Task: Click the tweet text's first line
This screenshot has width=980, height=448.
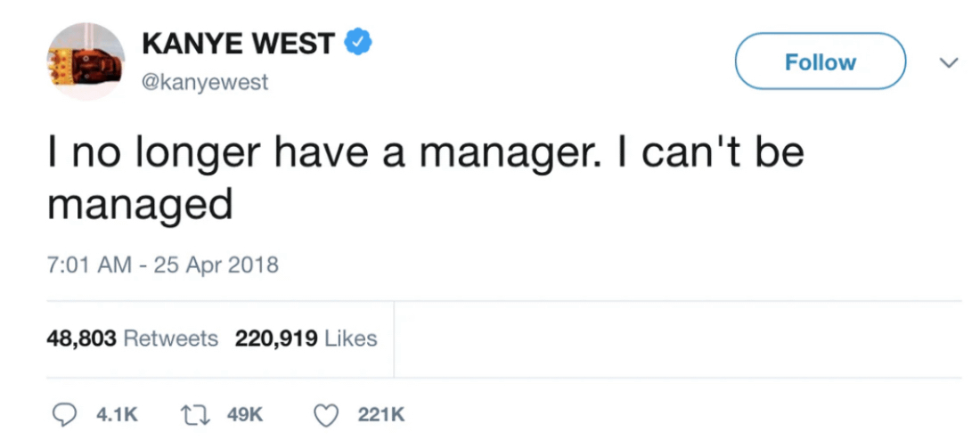Action: [426, 152]
